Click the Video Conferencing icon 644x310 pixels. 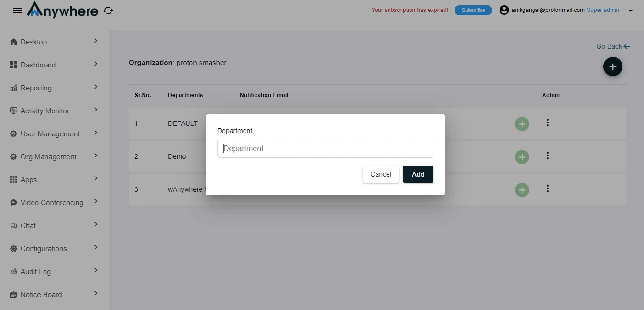point(13,203)
